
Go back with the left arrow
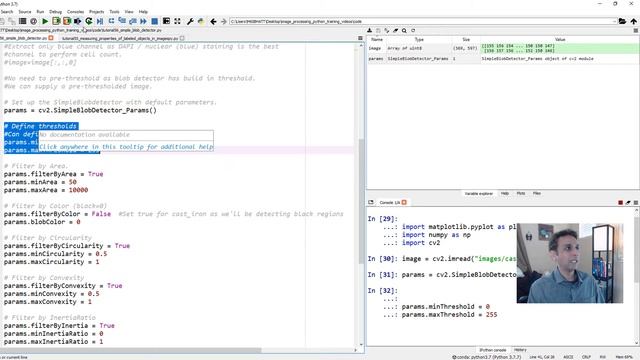(x=213, y=21)
